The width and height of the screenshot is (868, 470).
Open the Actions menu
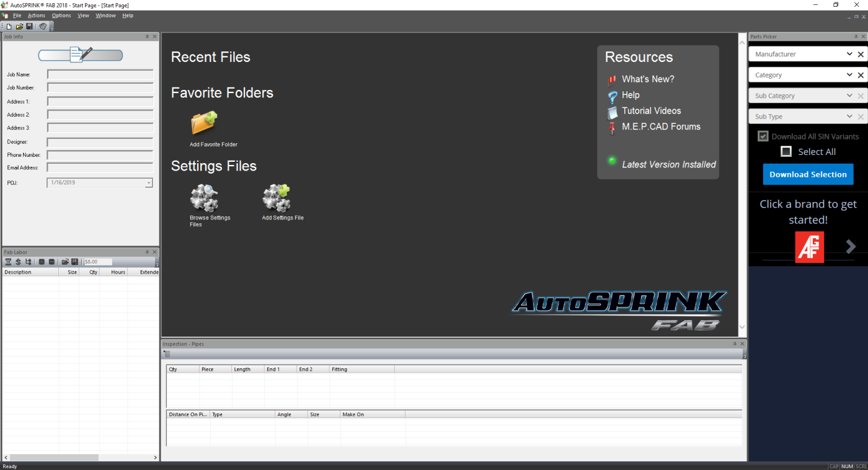37,16
